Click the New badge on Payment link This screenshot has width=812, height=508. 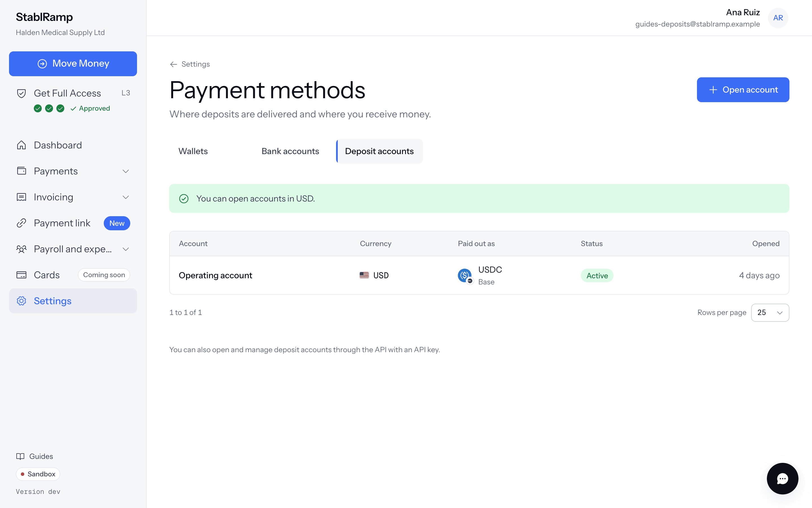pyautogui.click(x=117, y=223)
